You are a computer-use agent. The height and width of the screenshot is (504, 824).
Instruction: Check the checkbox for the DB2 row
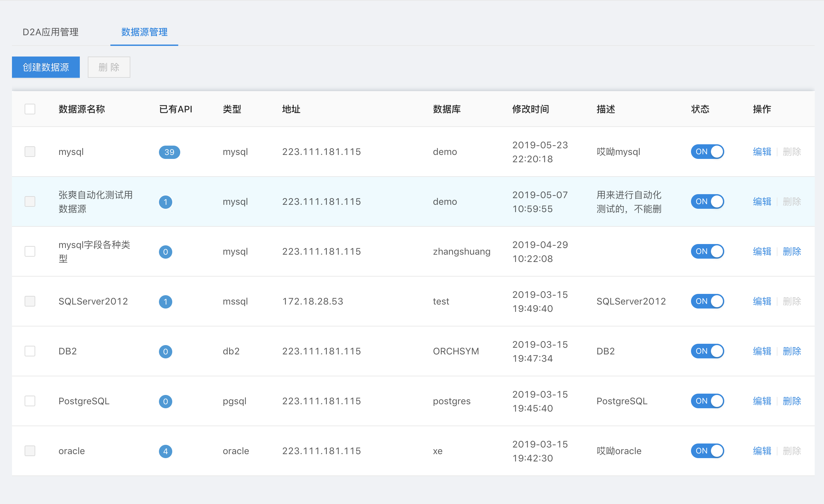30,351
